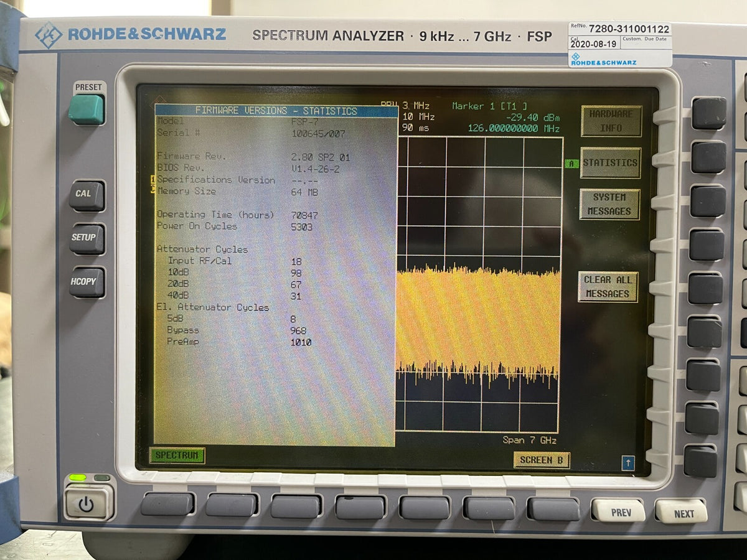Push the gray key beneath SPECTRUM hotkey
Image resolution: width=747 pixels, height=560 pixels.
(x=167, y=504)
